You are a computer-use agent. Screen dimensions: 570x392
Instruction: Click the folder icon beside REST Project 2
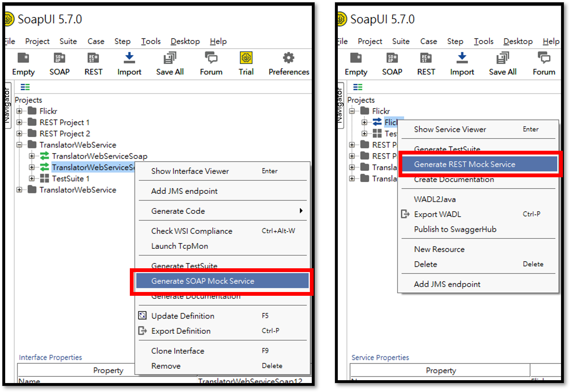pyautogui.click(x=32, y=134)
